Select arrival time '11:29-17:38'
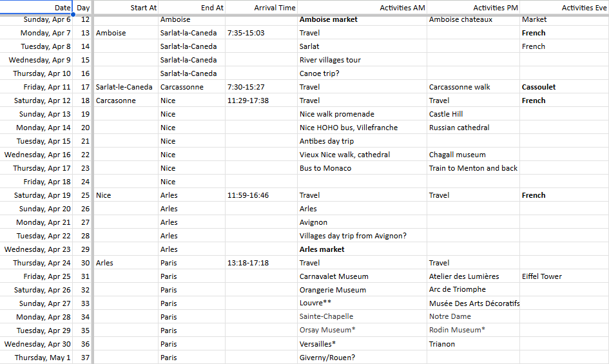609x364 pixels. pos(262,101)
